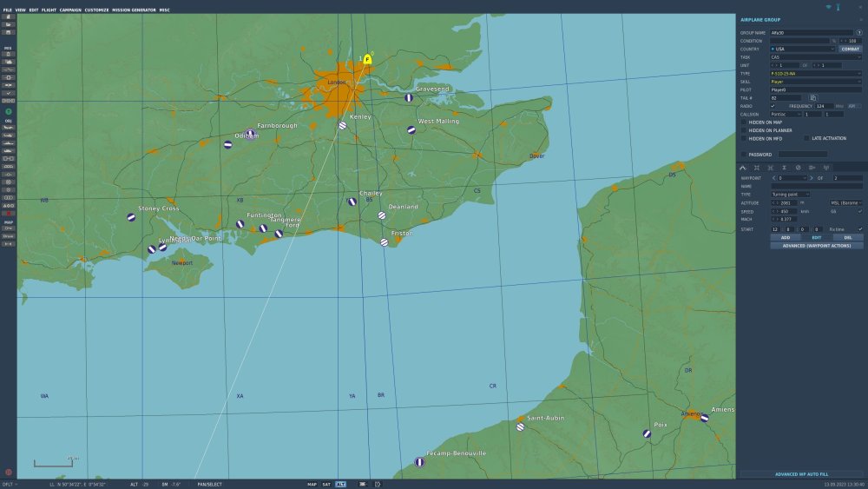Click the Group Name input field
The width and height of the screenshot is (868, 489).
pyautogui.click(x=812, y=32)
